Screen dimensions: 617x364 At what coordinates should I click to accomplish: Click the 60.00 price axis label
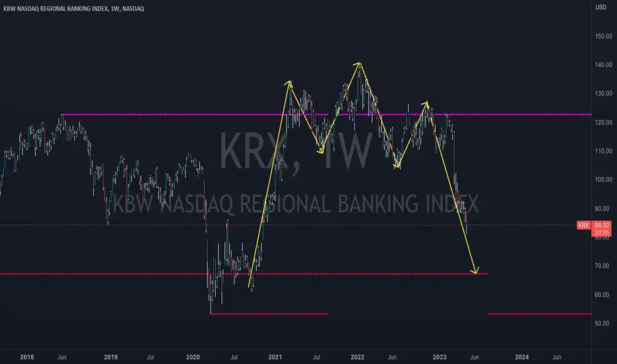[602, 295]
